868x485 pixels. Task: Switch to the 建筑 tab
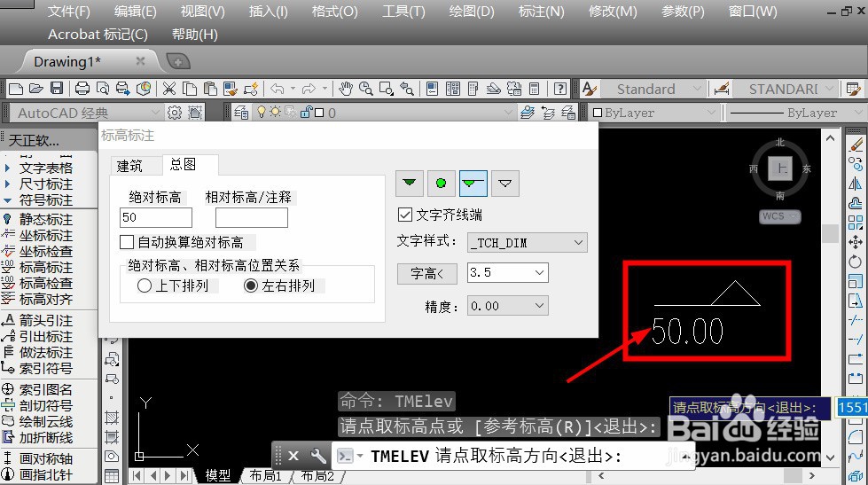click(x=129, y=166)
